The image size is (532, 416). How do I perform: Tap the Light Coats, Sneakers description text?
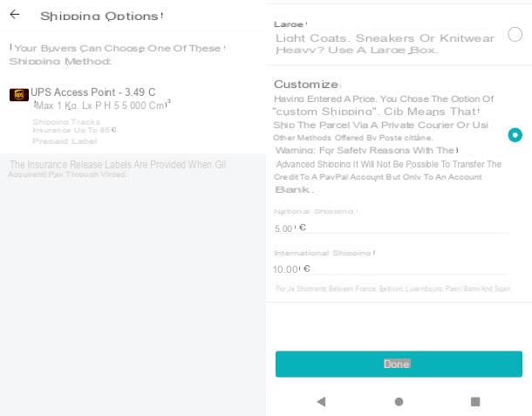[385, 44]
